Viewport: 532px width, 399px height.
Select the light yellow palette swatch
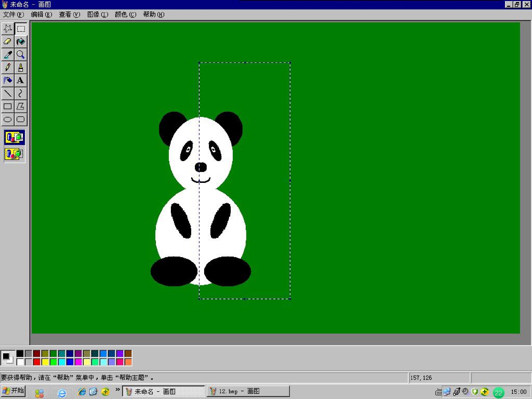tap(87, 362)
